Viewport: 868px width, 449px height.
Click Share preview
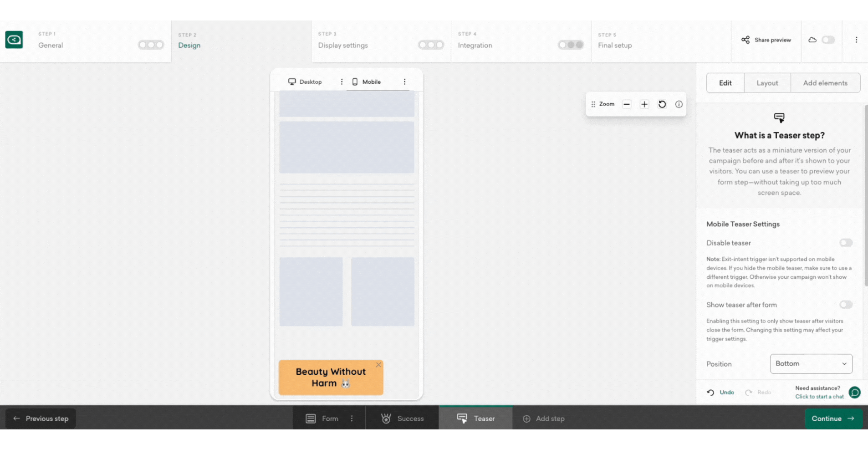tap(766, 40)
